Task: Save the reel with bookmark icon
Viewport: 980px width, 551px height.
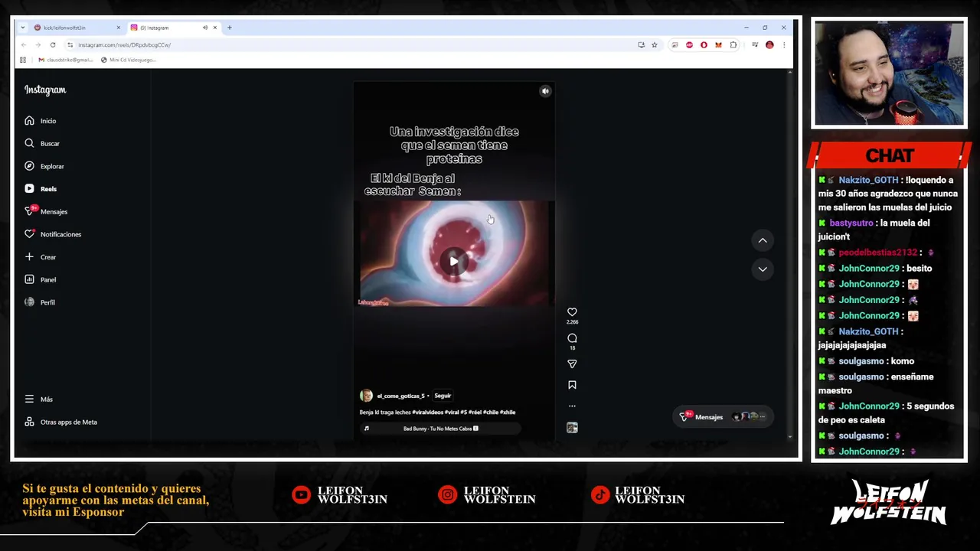Action: (572, 386)
